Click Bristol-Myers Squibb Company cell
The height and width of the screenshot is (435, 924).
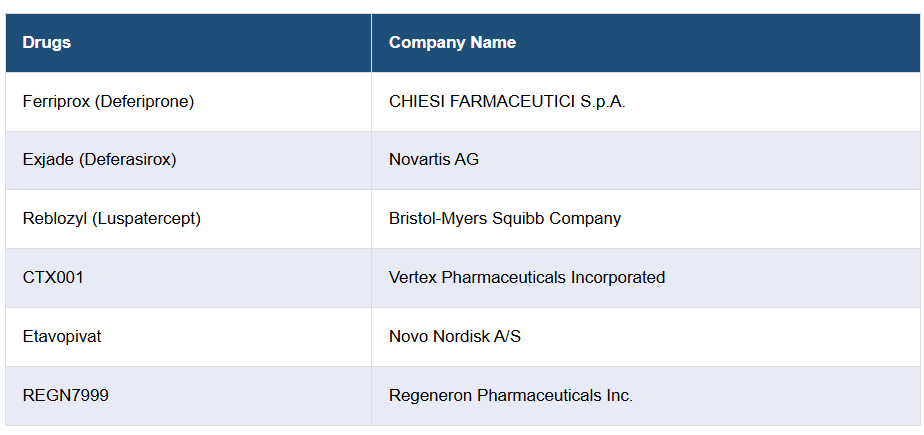point(505,219)
